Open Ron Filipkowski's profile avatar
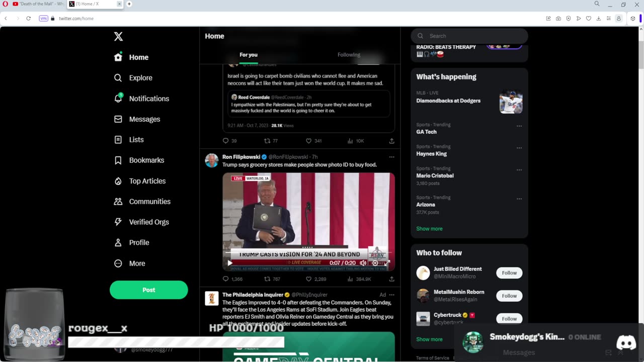The image size is (644, 362). coord(212,160)
